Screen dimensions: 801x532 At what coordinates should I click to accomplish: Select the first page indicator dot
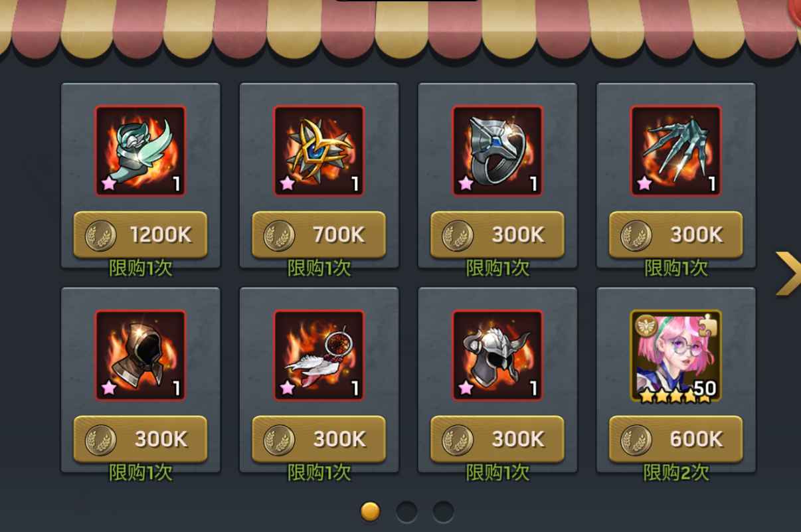pyautogui.click(x=371, y=511)
